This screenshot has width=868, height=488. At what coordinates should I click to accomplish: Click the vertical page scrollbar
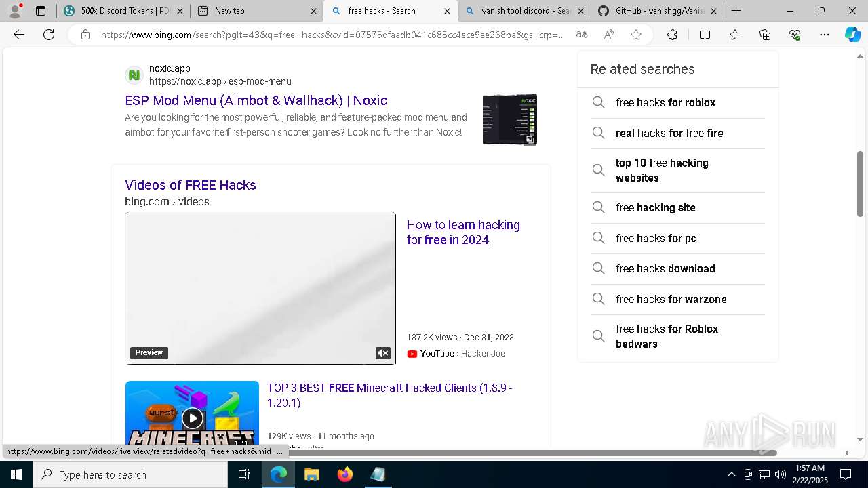coord(860,184)
